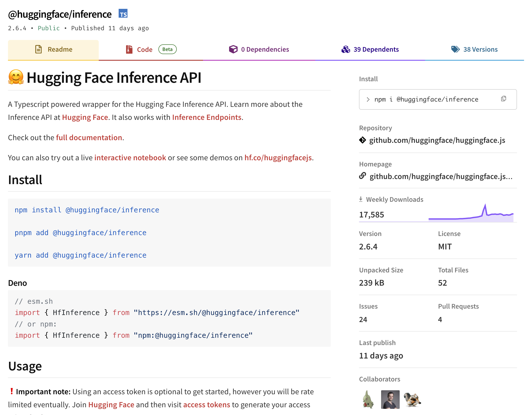Open the Inference Endpoints link
This screenshot has height=415, width=532.
point(207,117)
